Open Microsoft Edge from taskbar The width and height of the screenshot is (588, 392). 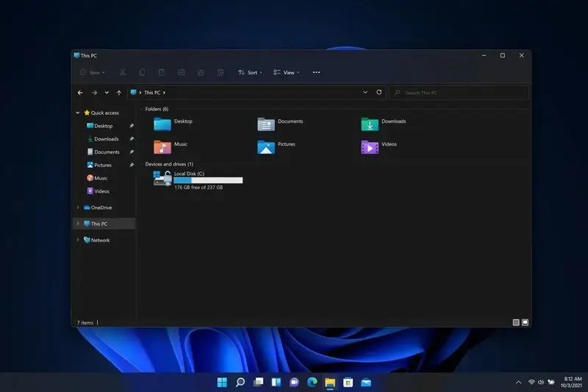pos(312,382)
